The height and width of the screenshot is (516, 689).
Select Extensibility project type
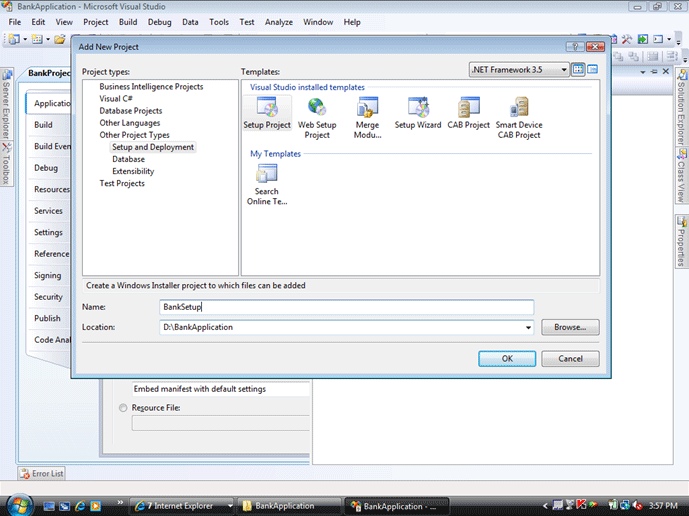click(133, 171)
